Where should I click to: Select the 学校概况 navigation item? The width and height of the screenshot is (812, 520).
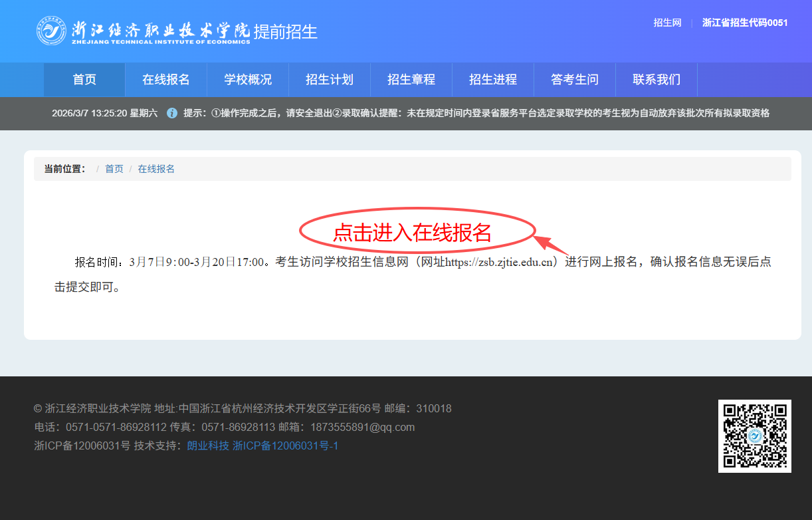click(248, 80)
